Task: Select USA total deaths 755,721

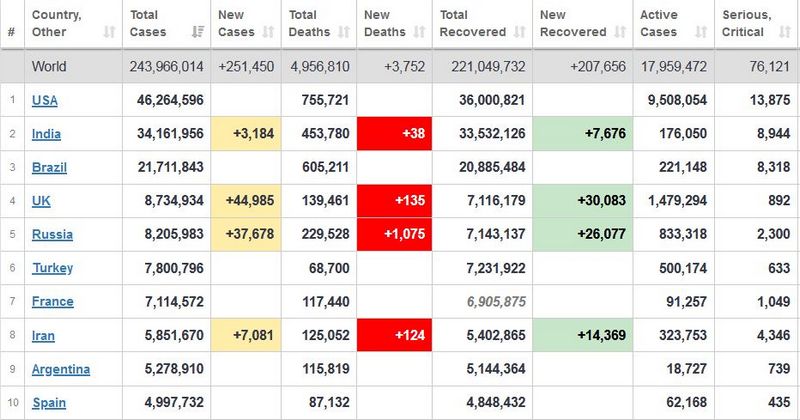Action: pyautogui.click(x=326, y=100)
